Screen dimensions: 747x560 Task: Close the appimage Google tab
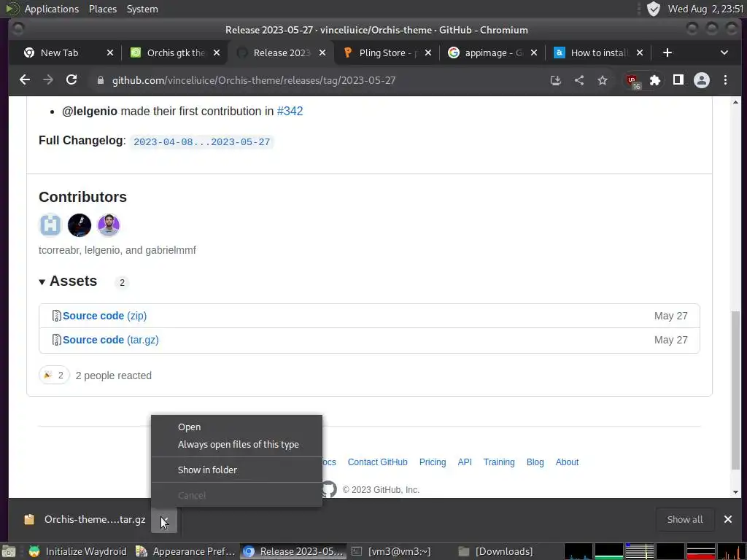pos(534,52)
